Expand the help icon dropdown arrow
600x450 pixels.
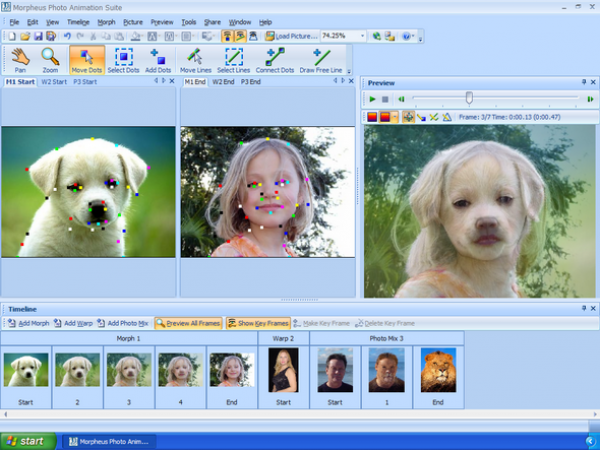[414, 36]
